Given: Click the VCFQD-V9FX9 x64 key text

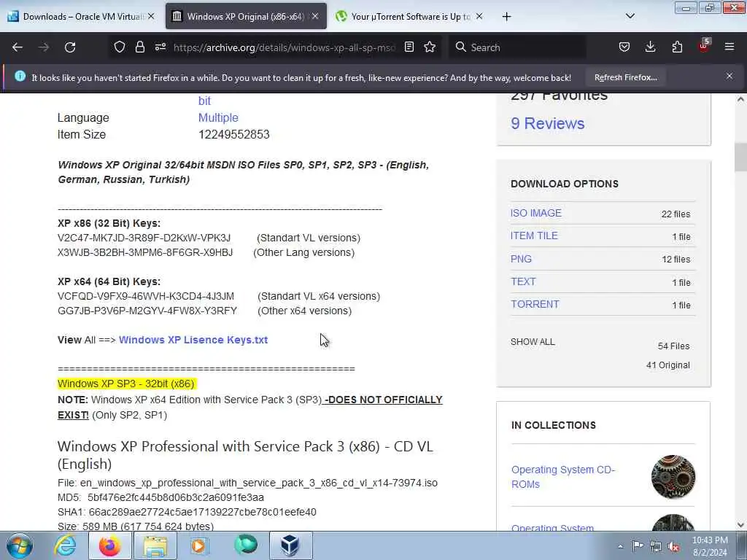Looking at the screenshot, I should pos(146,296).
